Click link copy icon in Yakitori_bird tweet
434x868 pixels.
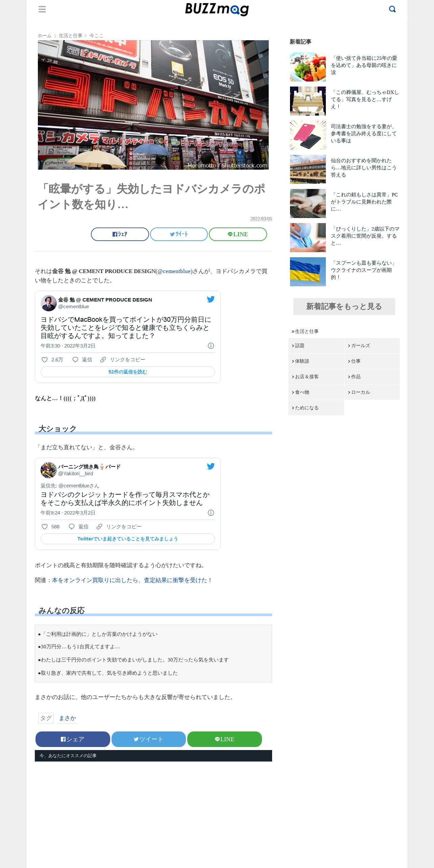pos(99,527)
